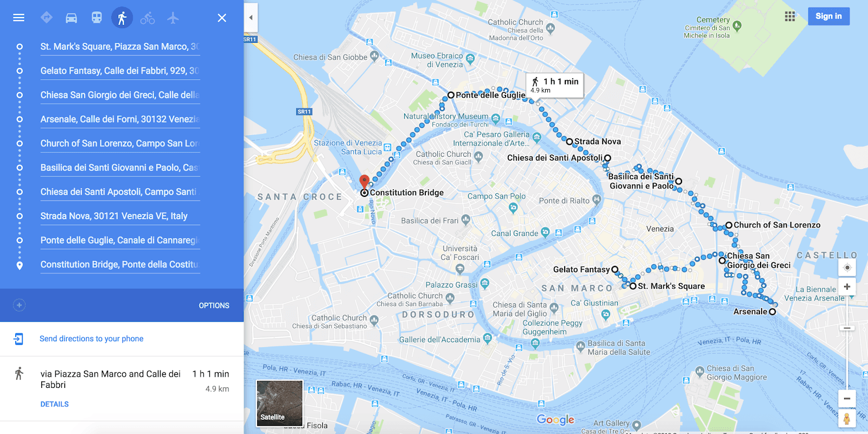868x434 pixels.
Task: Open the hamburger main menu
Action: [x=18, y=17]
